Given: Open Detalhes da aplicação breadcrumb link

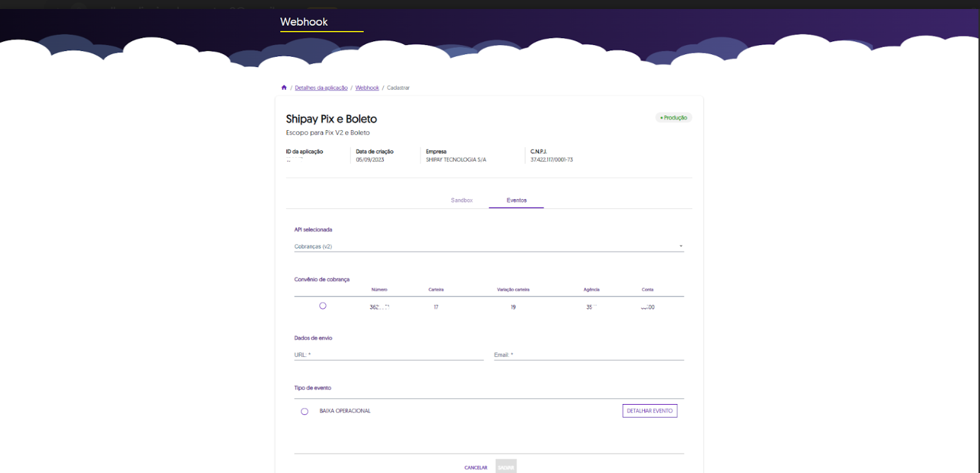Looking at the screenshot, I should (x=321, y=88).
